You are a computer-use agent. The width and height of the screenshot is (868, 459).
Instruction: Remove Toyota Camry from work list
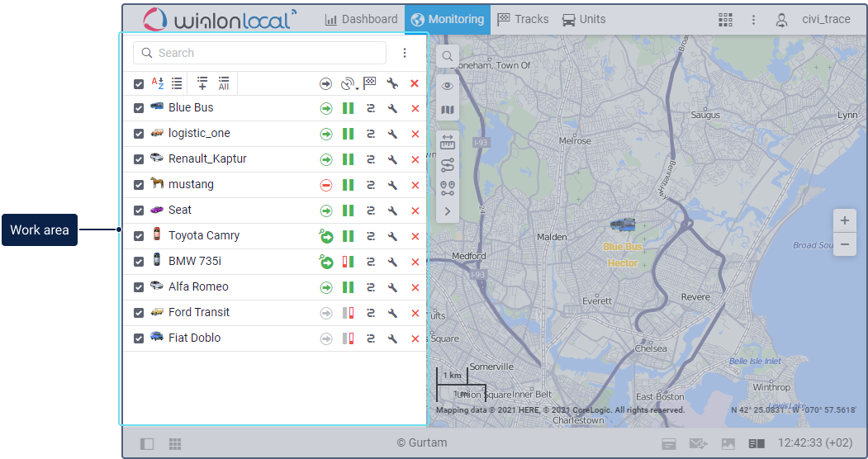pos(415,237)
